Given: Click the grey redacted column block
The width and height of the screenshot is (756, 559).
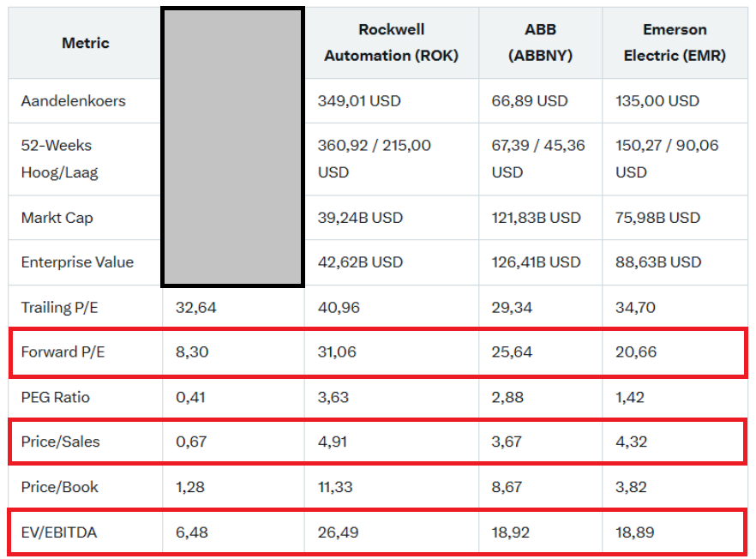Looking at the screenshot, I should pyautogui.click(x=232, y=146).
